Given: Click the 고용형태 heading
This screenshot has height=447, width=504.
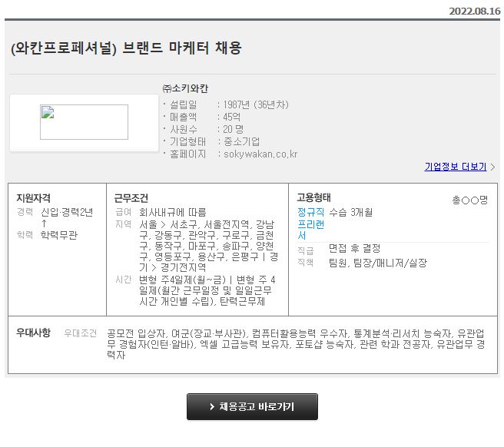Looking at the screenshot, I should (313, 197).
